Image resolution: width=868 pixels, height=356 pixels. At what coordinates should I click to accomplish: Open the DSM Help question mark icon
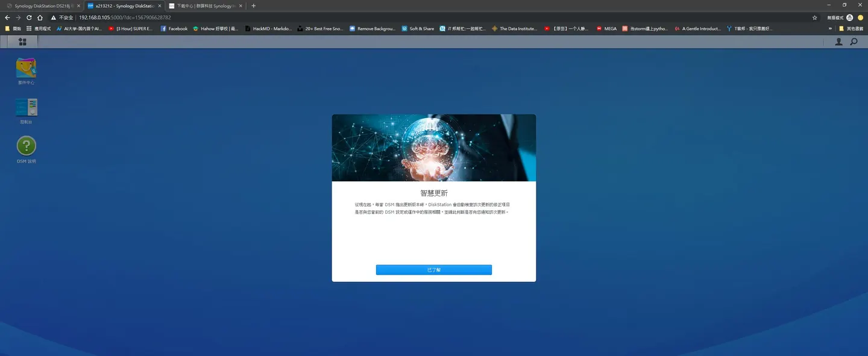click(26, 149)
